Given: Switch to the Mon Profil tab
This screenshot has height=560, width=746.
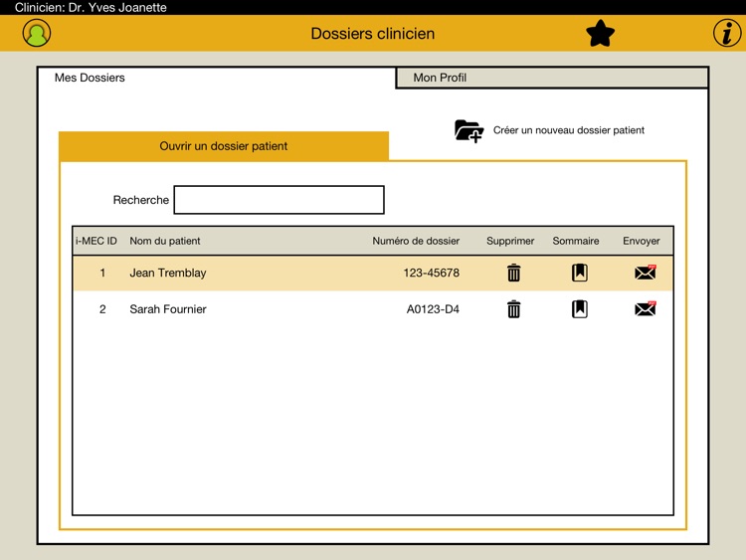Looking at the screenshot, I should [552, 78].
